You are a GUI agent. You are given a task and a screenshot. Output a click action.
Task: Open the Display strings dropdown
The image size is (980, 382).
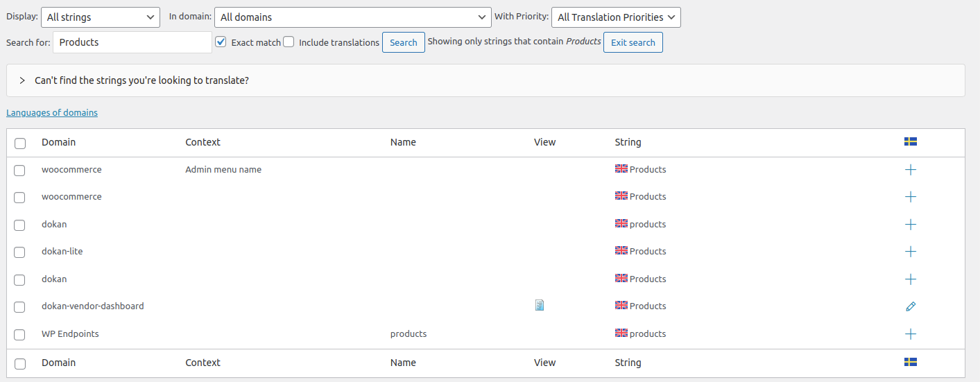[x=101, y=17]
